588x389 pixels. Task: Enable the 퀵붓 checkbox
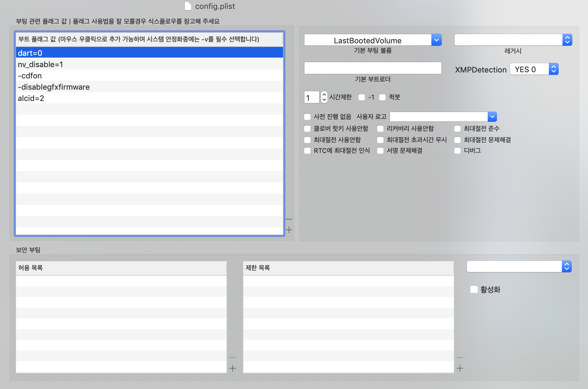click(382, 97)
